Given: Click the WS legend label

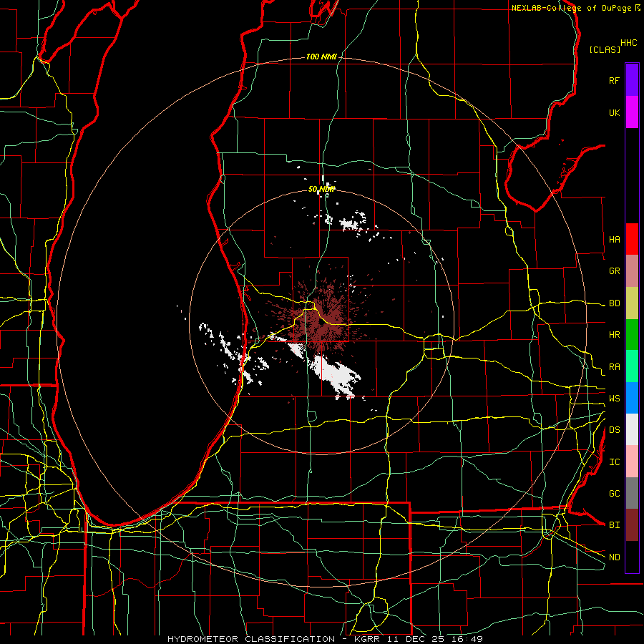Looking at the screenshot, I should [614, 398].
